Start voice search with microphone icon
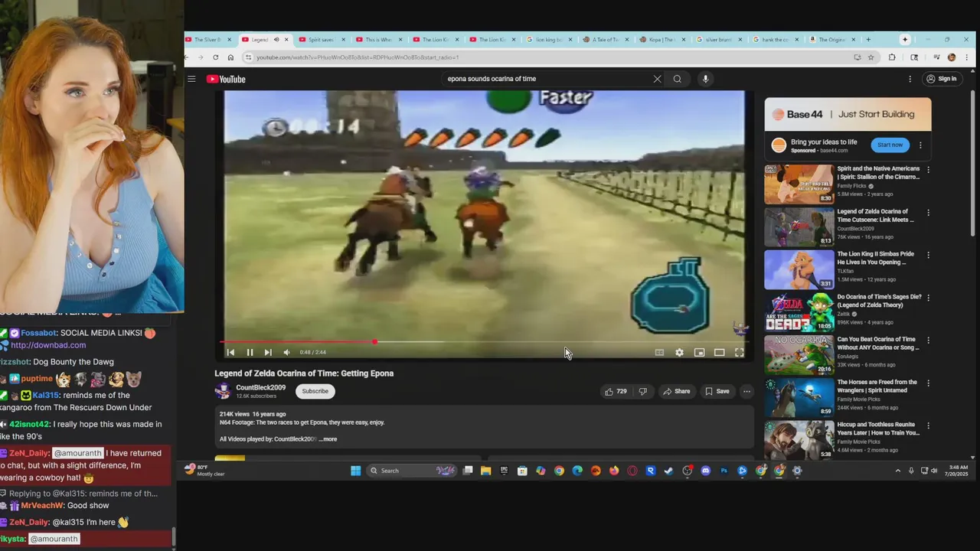The height and width of the screenshot is (551, 980). coord(706,79)
